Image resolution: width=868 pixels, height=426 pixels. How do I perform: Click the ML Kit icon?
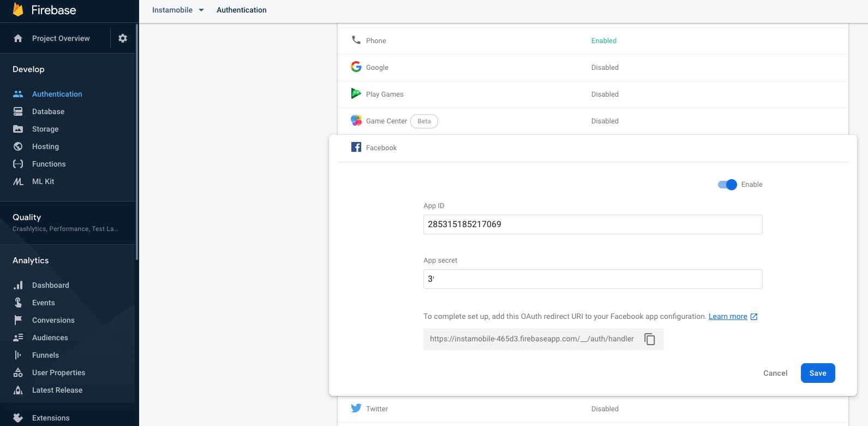[x=18, y=181]
